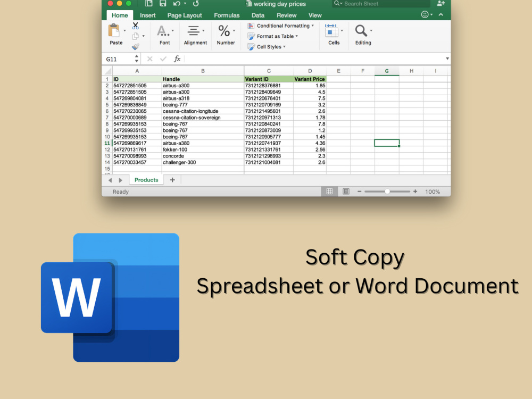The height and width of the screenshot is (399, 532).
Task: Click the next sheet arrow
Action: click(120, 180)
